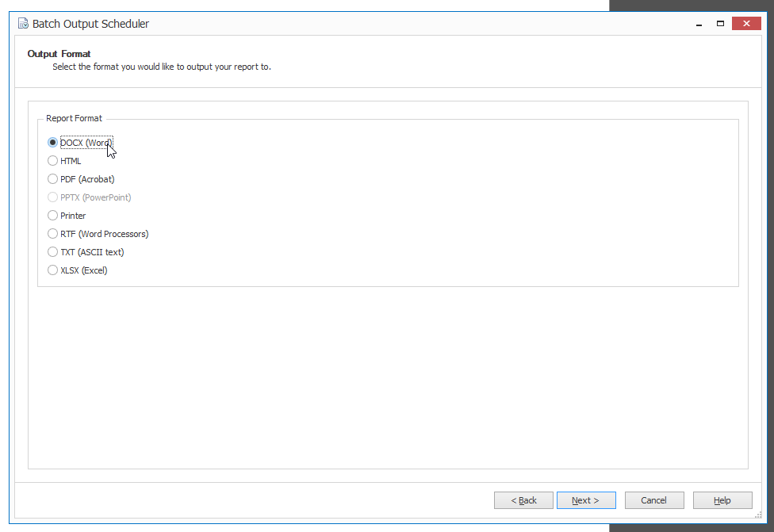Click the 'Select the format' instruction text

(x=162, y=67)
